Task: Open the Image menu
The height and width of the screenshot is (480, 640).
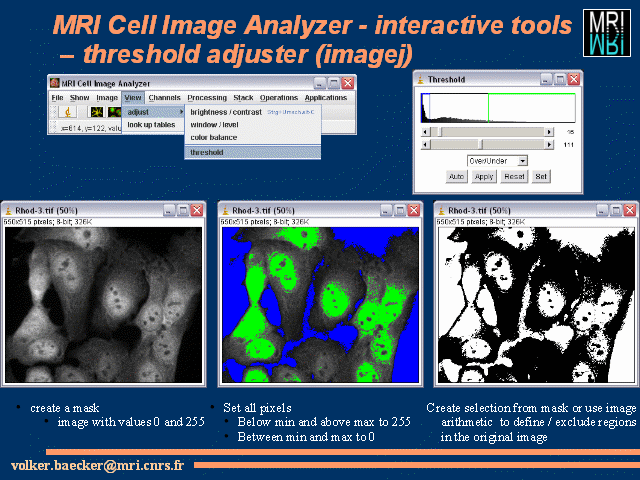Action: [x=107, y=98]
